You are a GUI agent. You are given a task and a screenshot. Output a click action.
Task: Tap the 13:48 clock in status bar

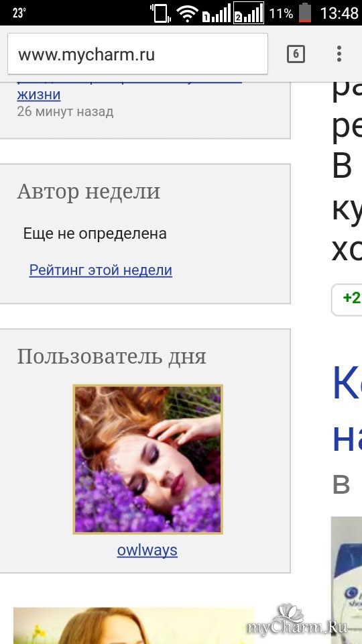[339, 13]
